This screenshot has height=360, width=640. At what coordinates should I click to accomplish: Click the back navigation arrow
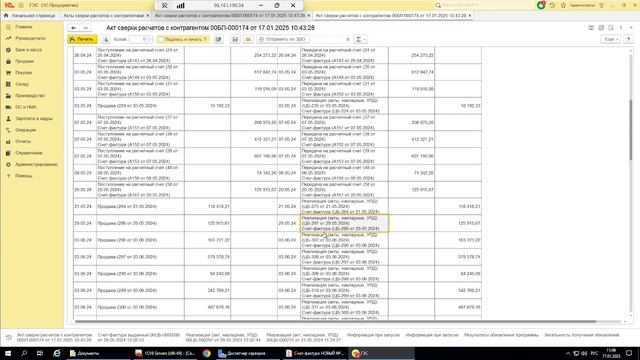73,28
